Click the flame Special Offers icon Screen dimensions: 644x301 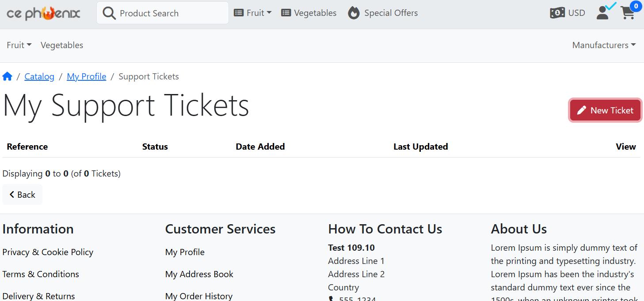[x=354, y=13]
